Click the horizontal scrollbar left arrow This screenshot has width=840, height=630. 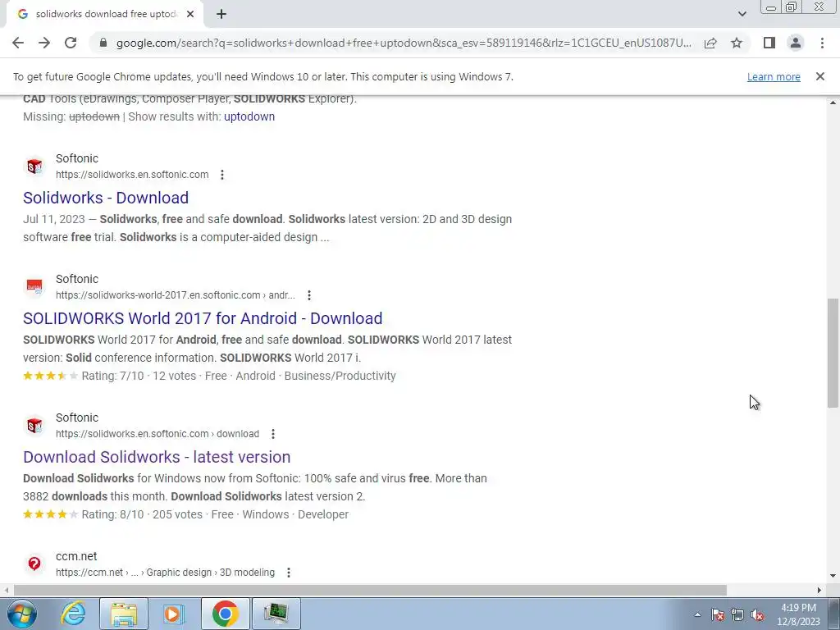coord(6,591)
